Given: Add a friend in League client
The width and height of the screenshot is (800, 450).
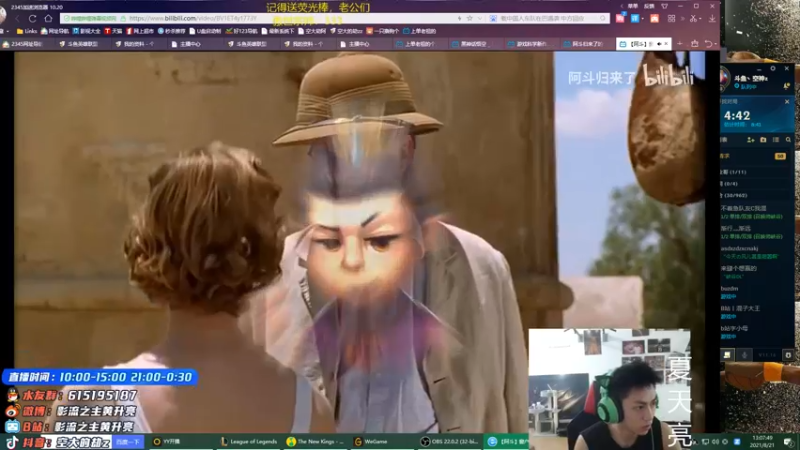Looking at the screenshot, I should (751, 140).
